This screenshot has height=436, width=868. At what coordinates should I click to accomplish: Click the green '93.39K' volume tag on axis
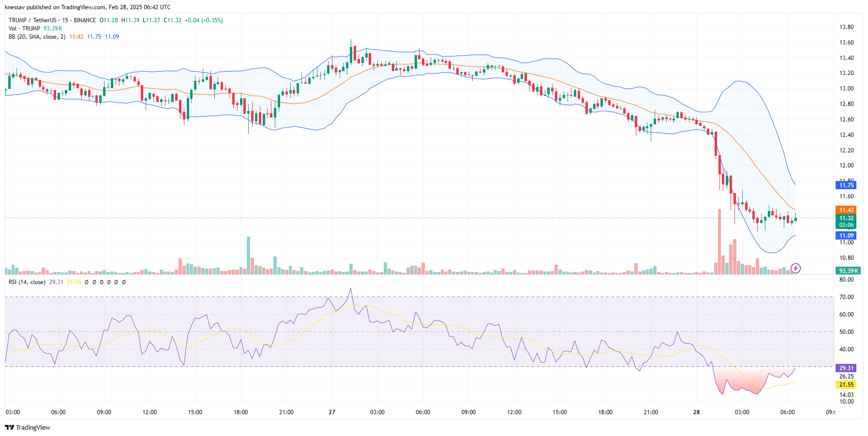click(848, 271)
